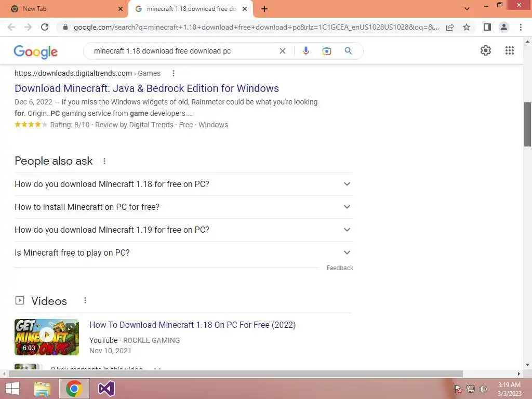Image resolution: width=532 pixels, height=399 pixels.
Task: Submit search with magnifier icon
Action: point(348,51)
